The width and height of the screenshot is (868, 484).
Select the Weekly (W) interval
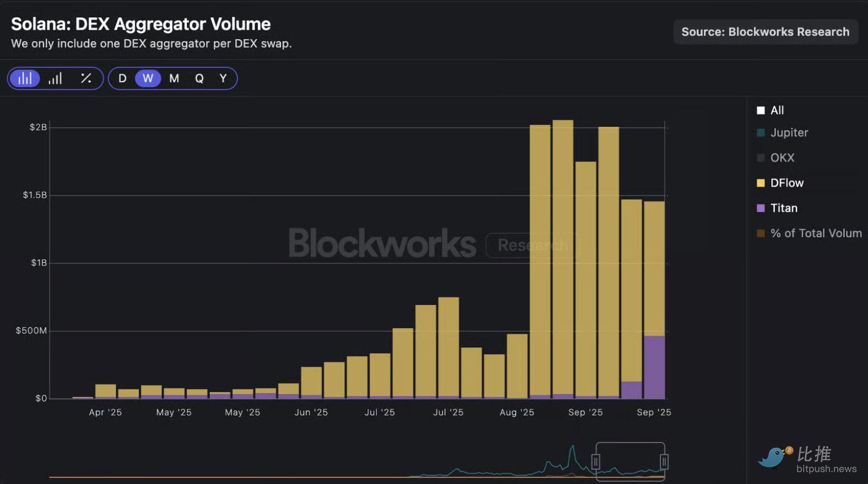[x=148, y=78]
